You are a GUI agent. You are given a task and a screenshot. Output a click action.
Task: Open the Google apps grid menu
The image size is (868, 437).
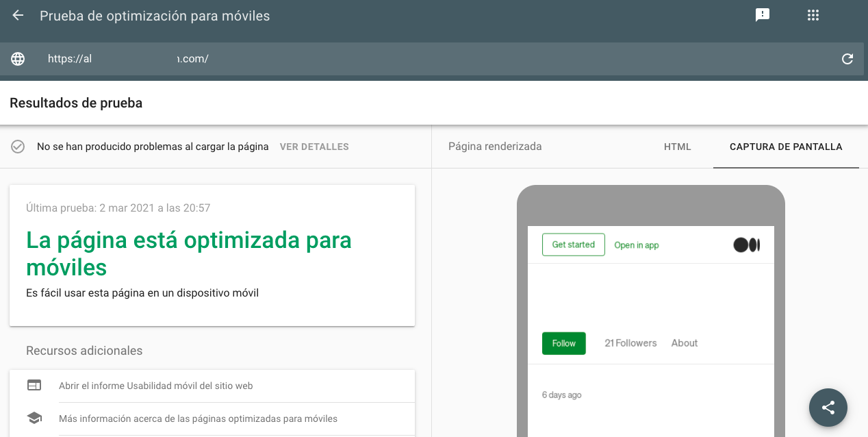point(813,15)
